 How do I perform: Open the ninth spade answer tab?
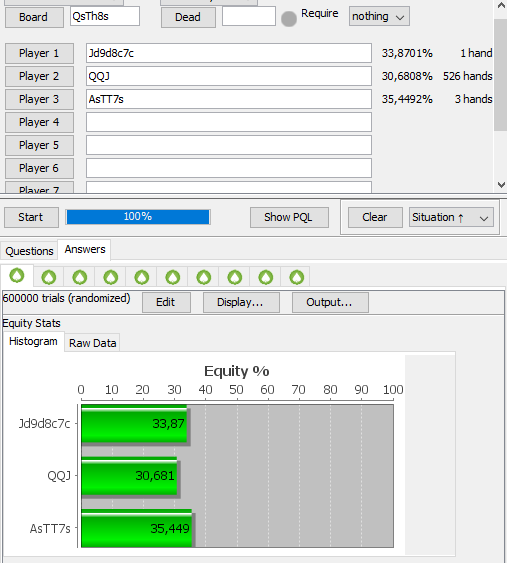(266, 277)
